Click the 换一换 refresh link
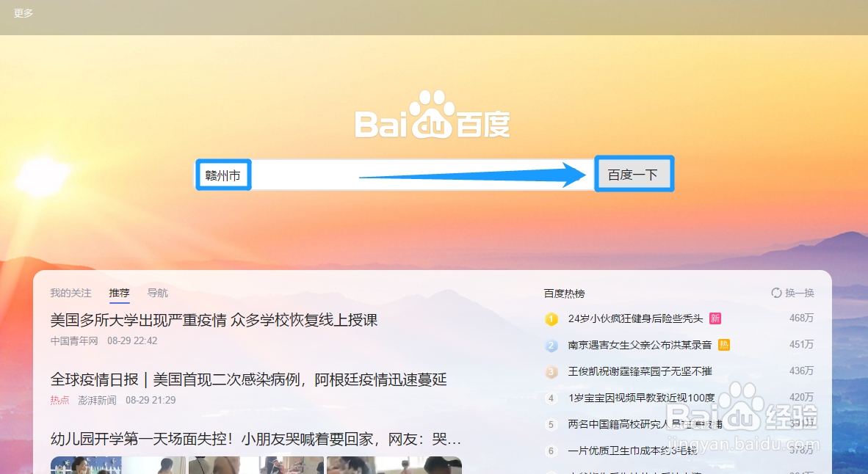 800,293
